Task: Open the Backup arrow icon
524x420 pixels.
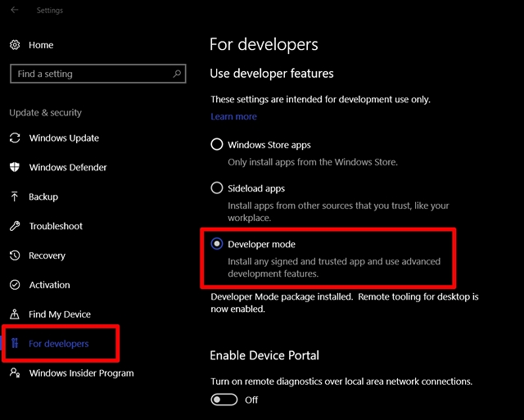Action: pyautogui.click(x=15, y=196)
